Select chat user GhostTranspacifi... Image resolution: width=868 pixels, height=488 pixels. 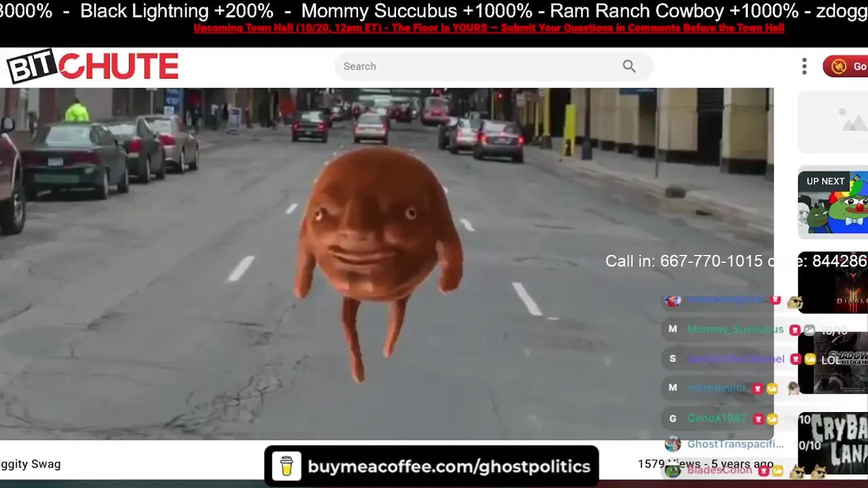click(x=735, y=444)
